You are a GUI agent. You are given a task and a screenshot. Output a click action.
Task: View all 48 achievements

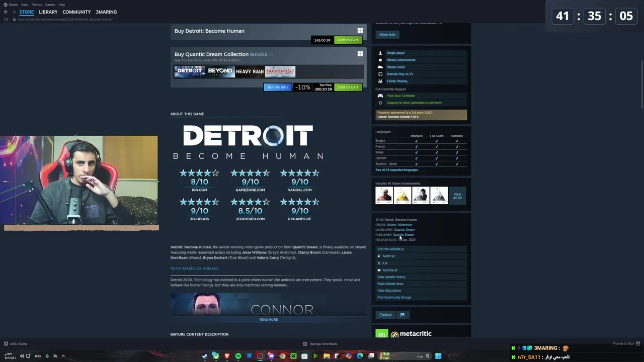pyautogui.click(x=457, y=196)
